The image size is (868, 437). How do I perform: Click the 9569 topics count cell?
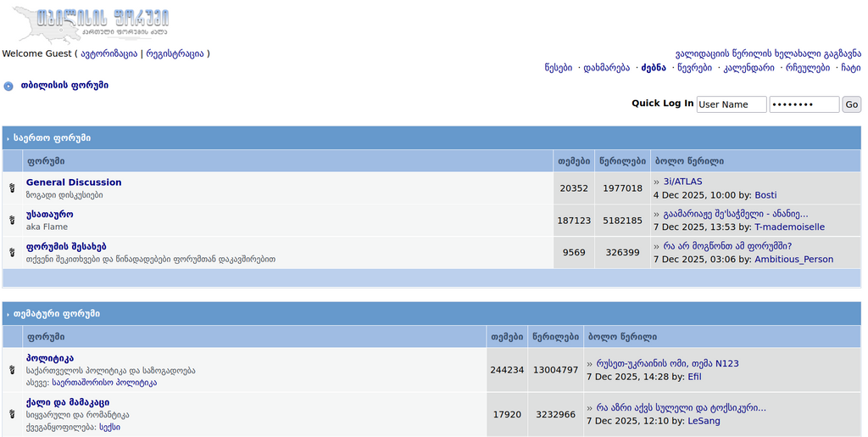(x=574, y=253)
